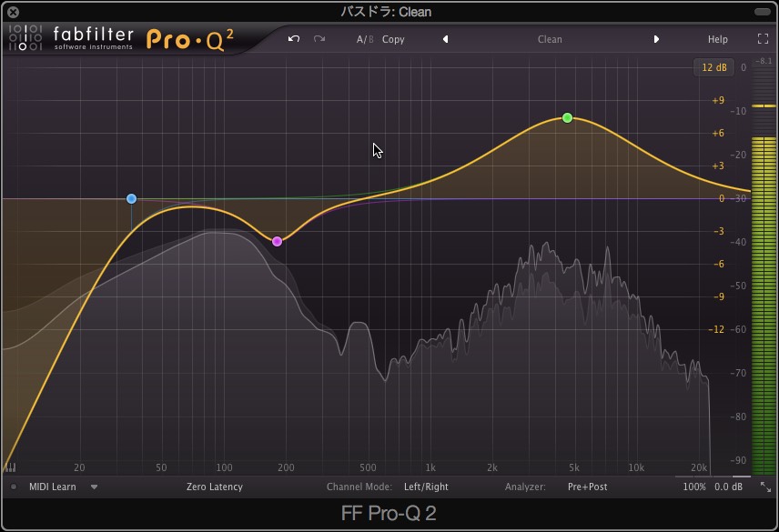Click the FabFilter logo icon
Viewport: 779px width, 532px height.
pos(25,37)
